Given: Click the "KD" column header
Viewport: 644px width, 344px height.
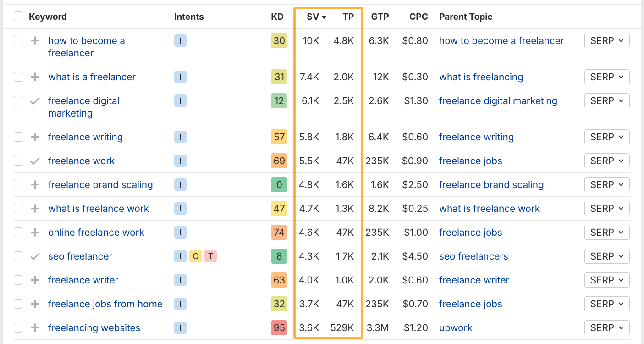Looking at the screenshot, I should pyautogui.click(x=277, y=17).
